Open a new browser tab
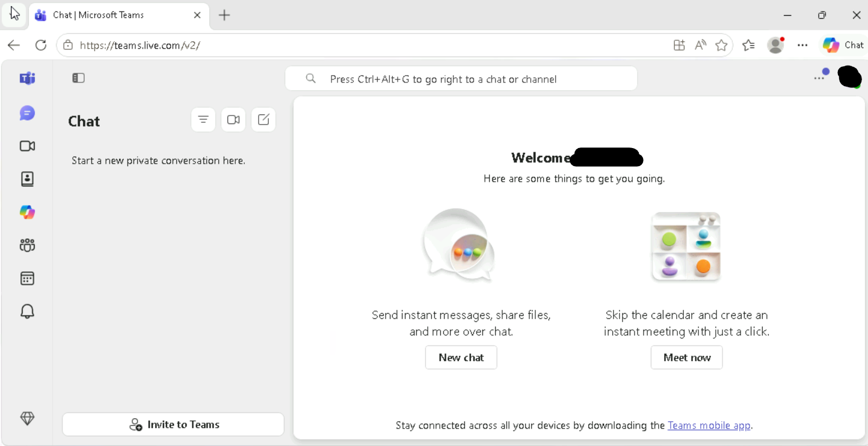Image resolution: width=868 pixels, height=446 pixels. [x=224, y=15]
